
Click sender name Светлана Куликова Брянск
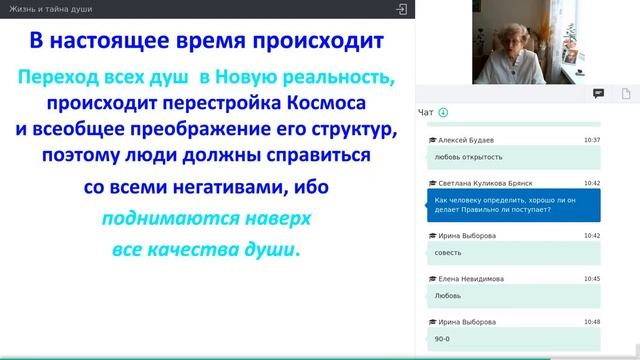485,183
